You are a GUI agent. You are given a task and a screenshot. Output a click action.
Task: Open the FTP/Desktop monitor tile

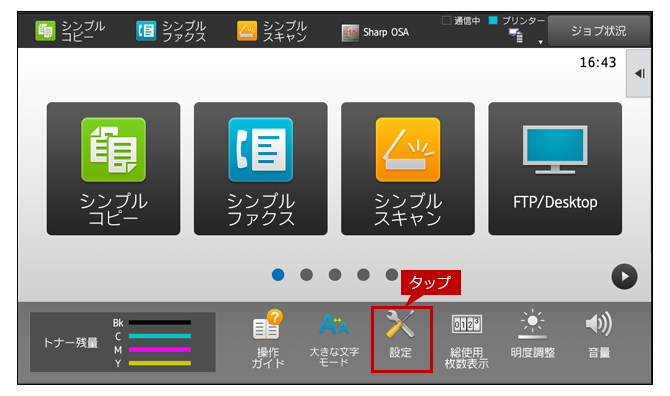coord(555,168)
